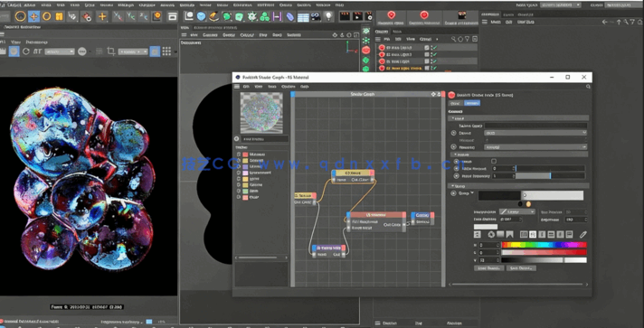Click the Load Preset button
This screenshot has height=328, width=644.
488,268
